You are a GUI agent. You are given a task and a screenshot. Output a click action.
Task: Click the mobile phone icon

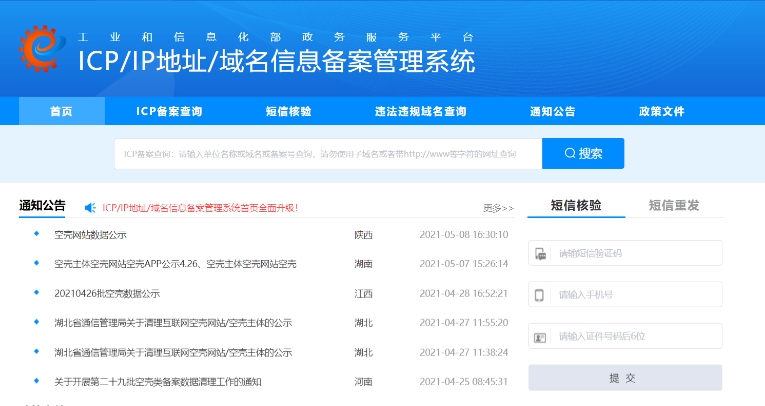coord(540,295)
